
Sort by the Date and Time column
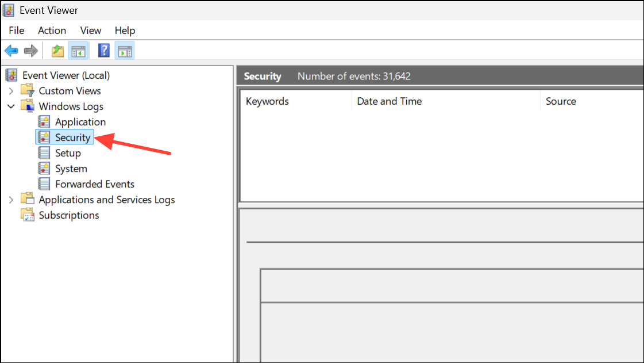point(446,101)
